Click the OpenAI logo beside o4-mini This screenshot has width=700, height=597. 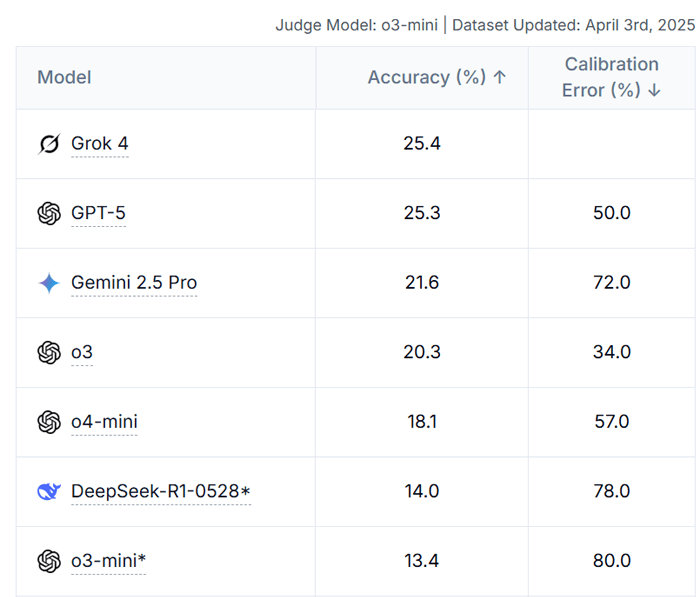49,422
